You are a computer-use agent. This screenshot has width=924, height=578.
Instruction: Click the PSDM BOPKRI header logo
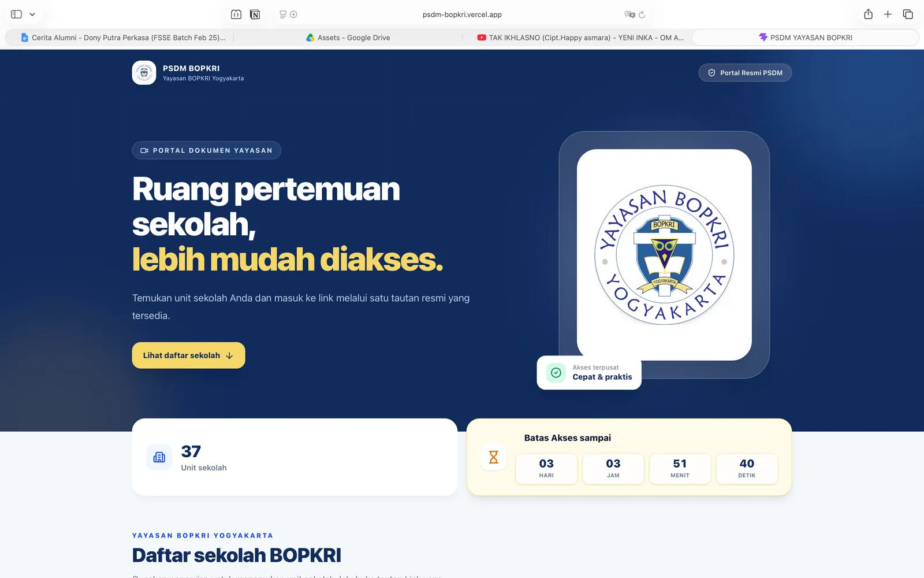point(144,73)
